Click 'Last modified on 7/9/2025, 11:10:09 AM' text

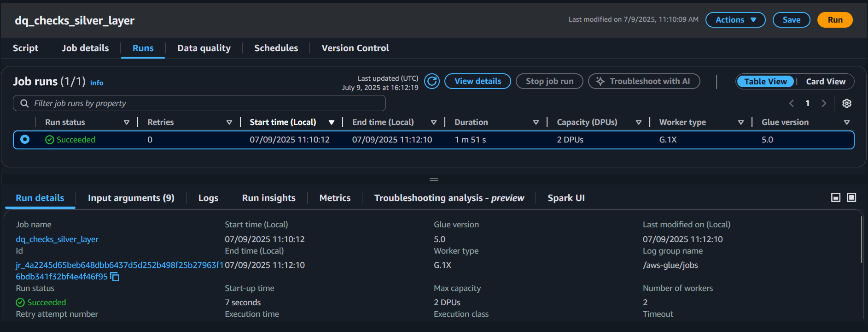633,19
